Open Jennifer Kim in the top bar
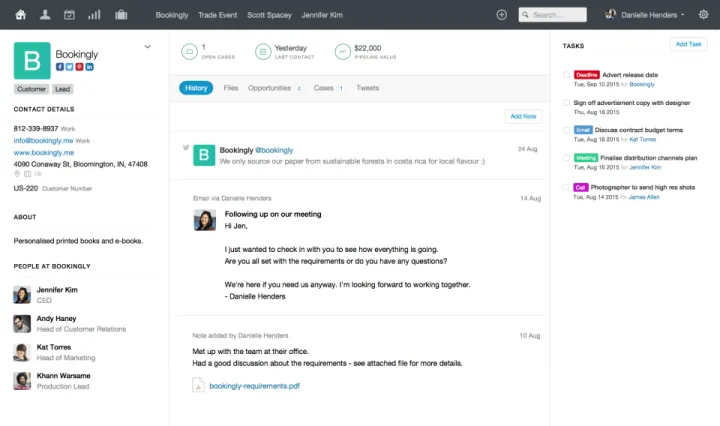720x426 pixels. (322, 15)
